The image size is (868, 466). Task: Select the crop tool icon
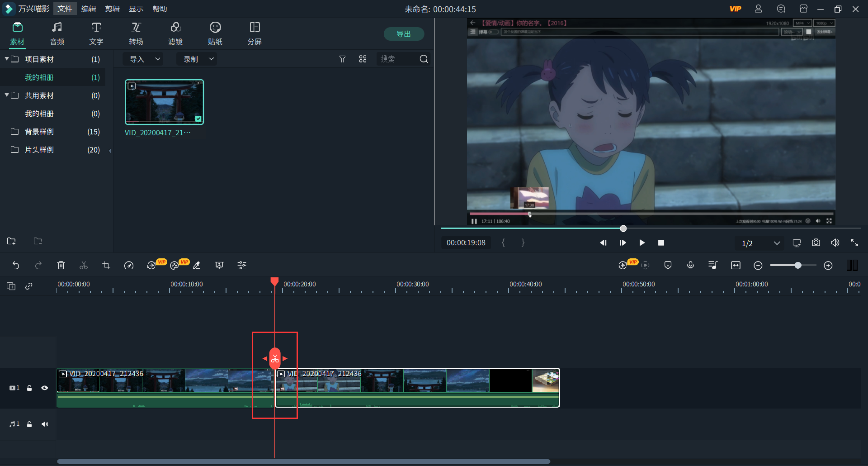coord(106,266)
